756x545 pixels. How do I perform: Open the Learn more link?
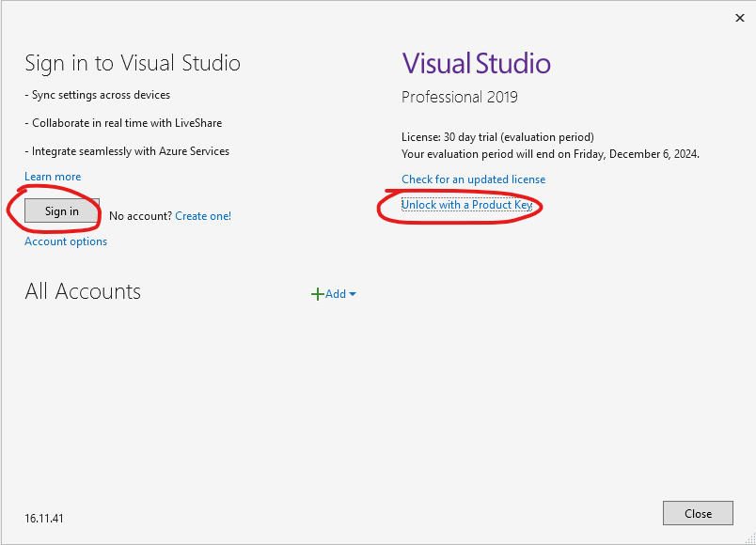click(53, 177)
